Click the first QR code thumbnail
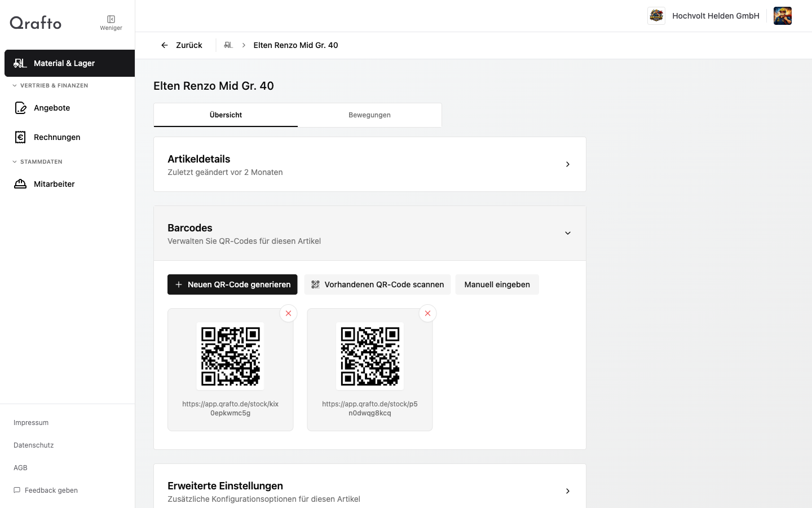Screen dimensions: 812x508 click(230, 356)
